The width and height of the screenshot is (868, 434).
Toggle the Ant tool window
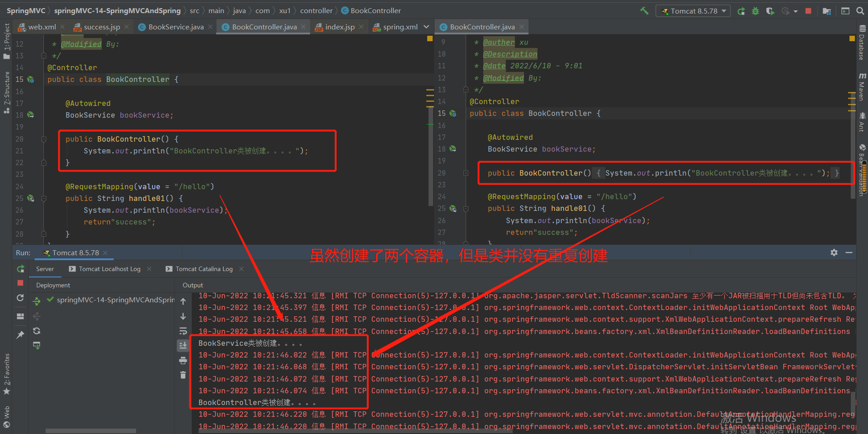tap(862, 122)
